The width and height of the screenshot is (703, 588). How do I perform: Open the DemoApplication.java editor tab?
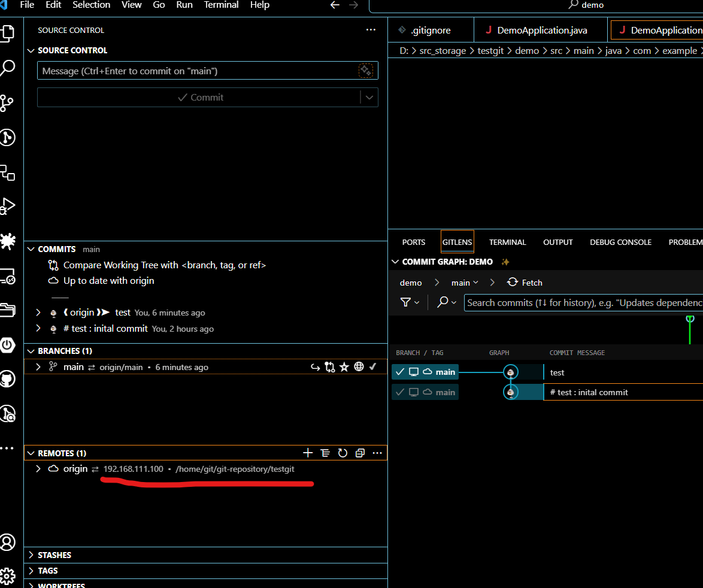[541, 30]
